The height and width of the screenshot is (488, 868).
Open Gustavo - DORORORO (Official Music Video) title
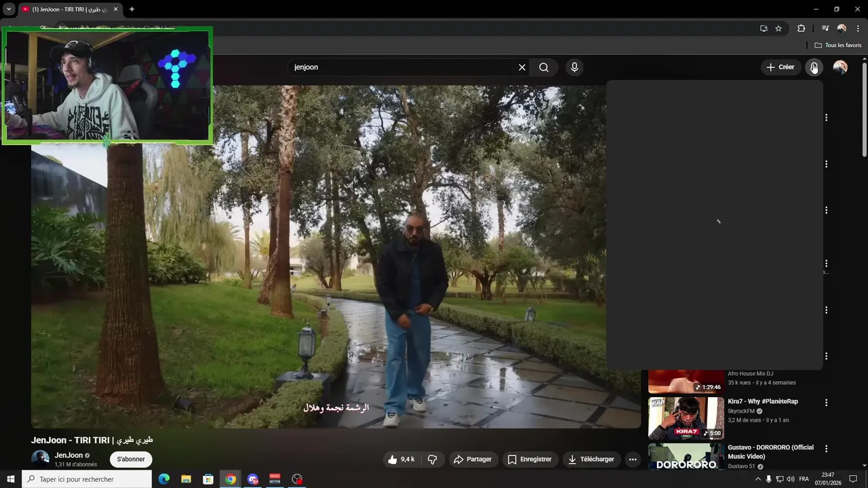point(770,452)
